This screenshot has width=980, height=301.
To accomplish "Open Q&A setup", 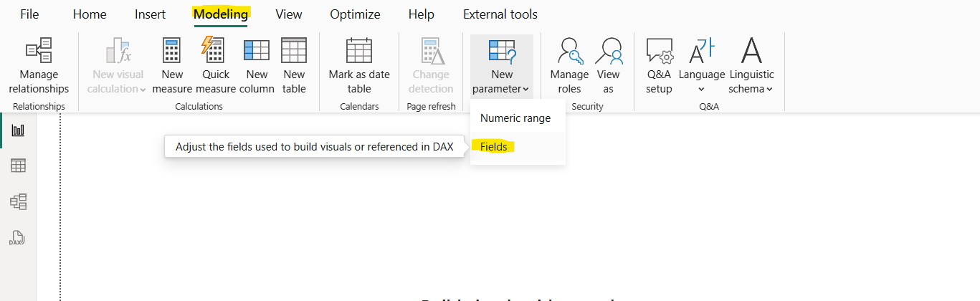I will (x=659, y=67).
